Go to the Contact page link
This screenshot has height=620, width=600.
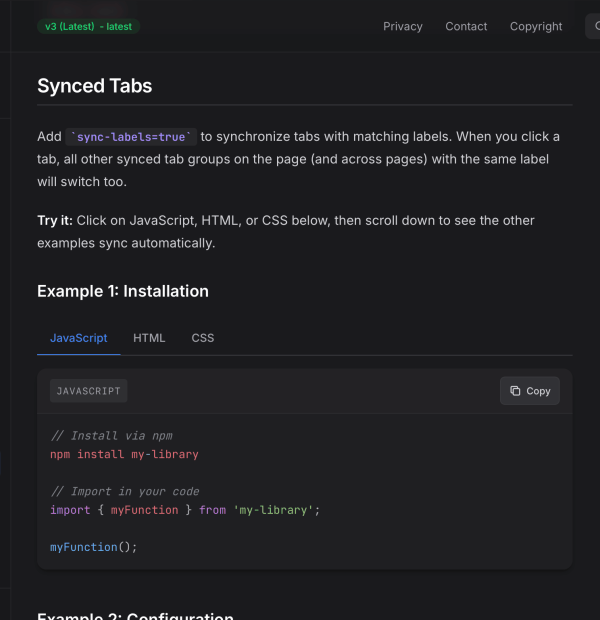[466, 26]
